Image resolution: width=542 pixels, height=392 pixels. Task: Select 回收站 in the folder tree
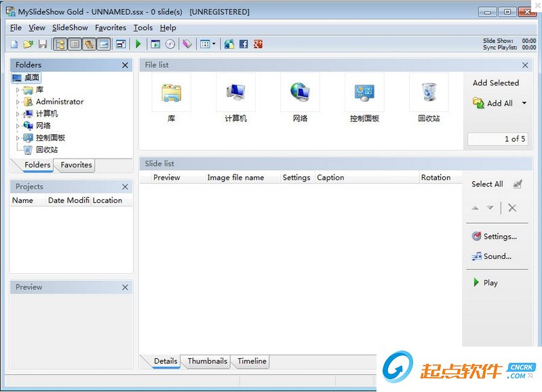pyautogui.click(x=47, y=150)
